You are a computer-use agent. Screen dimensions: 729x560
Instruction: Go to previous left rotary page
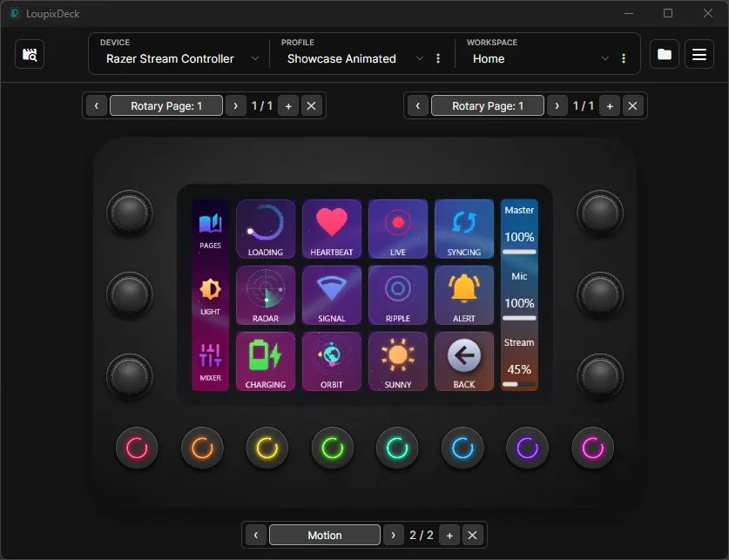pos(97,106)
